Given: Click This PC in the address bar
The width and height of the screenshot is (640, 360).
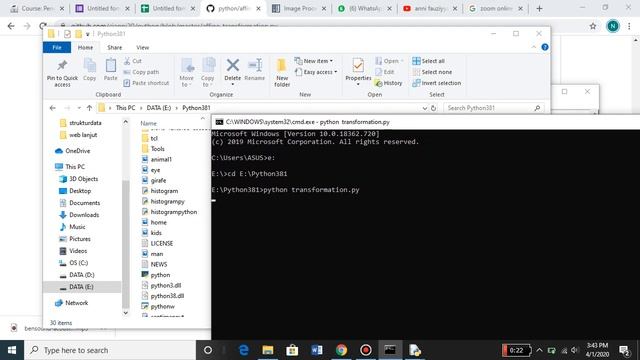Looking at the screenshot, I should tap(125, 108).
